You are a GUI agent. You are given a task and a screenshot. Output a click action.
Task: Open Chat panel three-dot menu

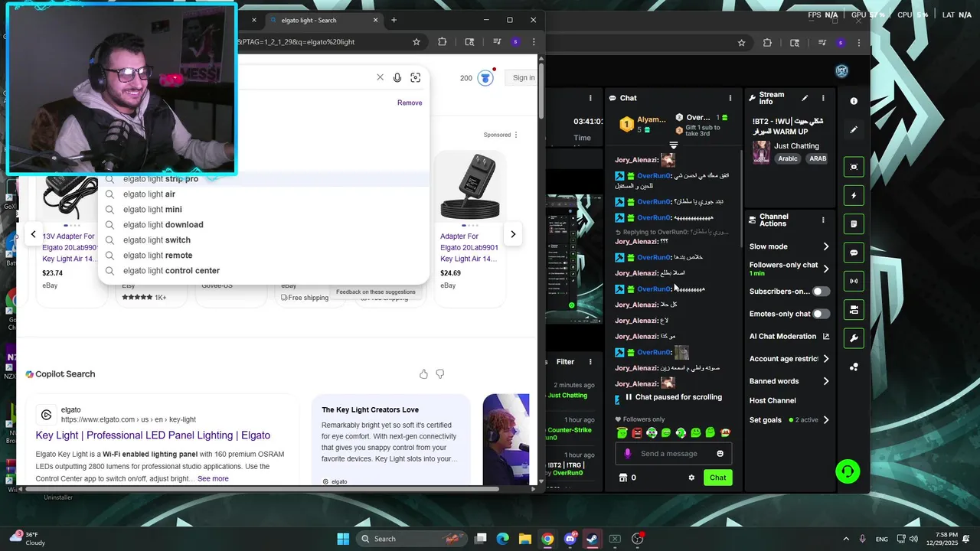[730, 98]
